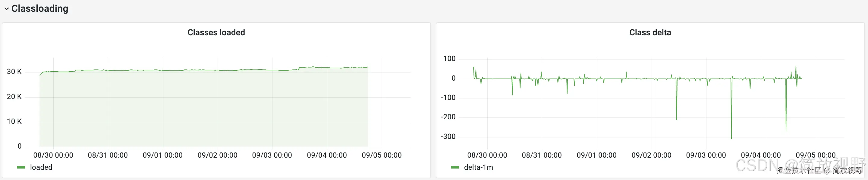The width and height of the screenshot is (868, 180).
Task: Collapse the Classloading row chevron
Action: [x=6, y=9]
